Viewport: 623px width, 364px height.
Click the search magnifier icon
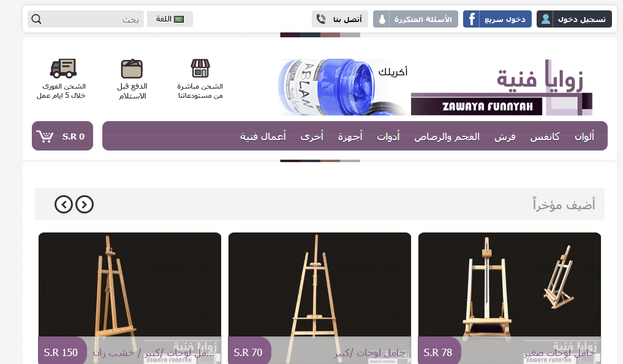point(36,19)
